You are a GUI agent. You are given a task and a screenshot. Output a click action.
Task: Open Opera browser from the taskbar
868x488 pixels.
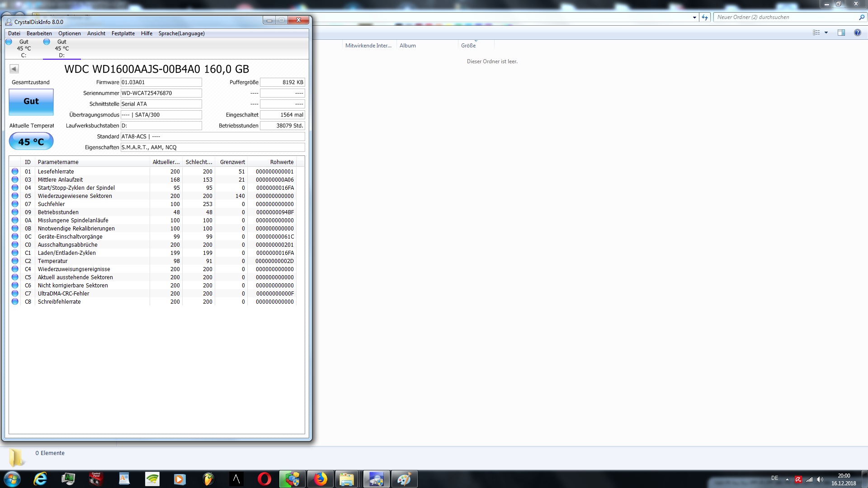click(x=264, y=479)
